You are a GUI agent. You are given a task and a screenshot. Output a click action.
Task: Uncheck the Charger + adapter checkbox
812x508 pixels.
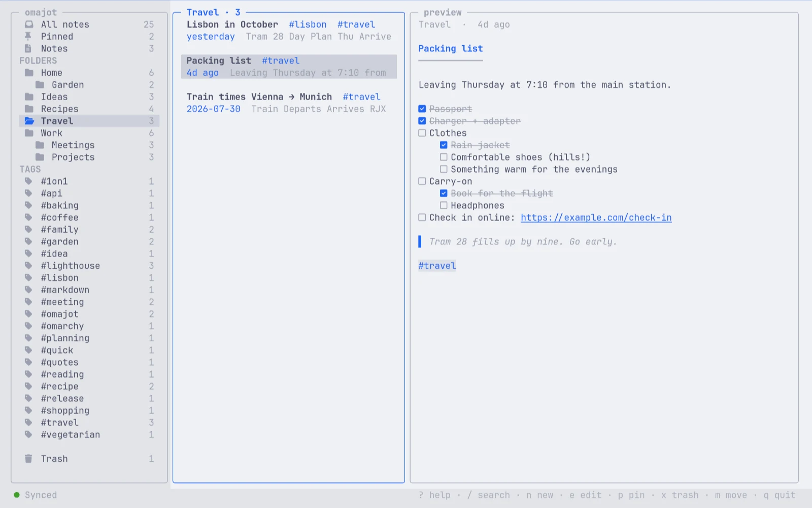point(422,121)
